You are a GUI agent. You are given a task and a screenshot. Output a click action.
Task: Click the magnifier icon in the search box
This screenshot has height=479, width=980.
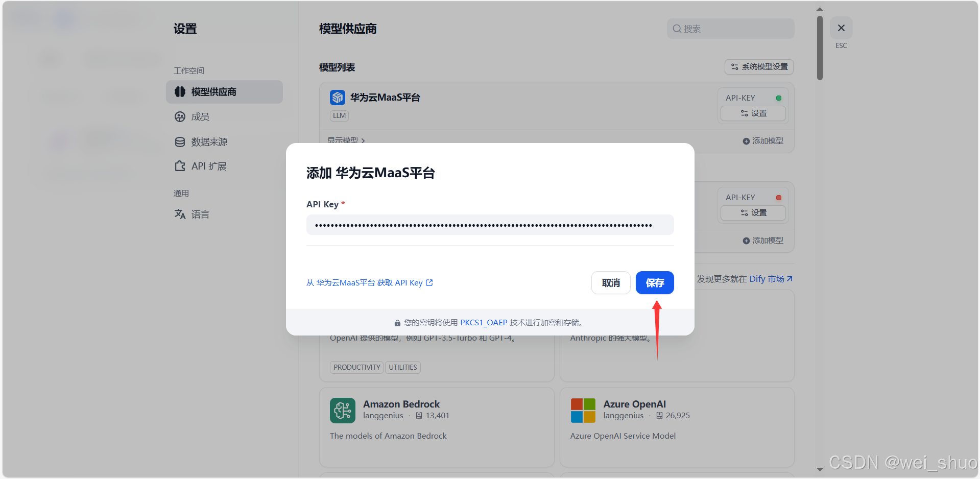[x=677, y=29]
